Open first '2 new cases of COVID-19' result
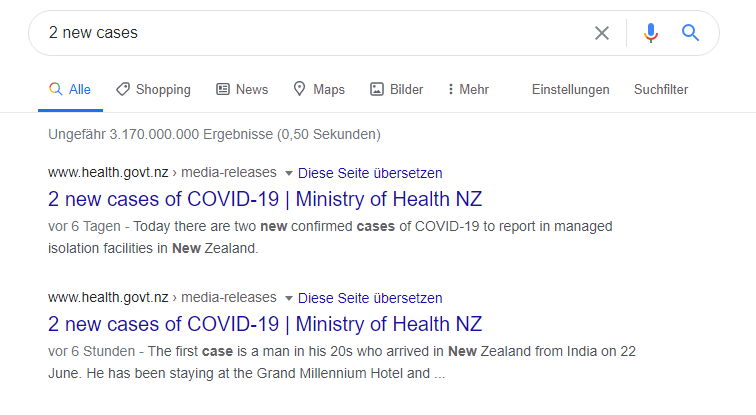 265,199
